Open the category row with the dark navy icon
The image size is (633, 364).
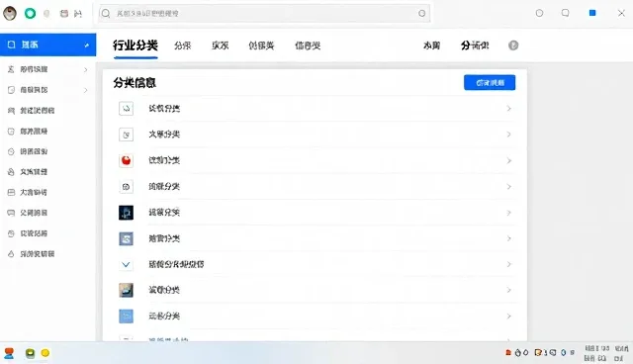coord(315,213)
